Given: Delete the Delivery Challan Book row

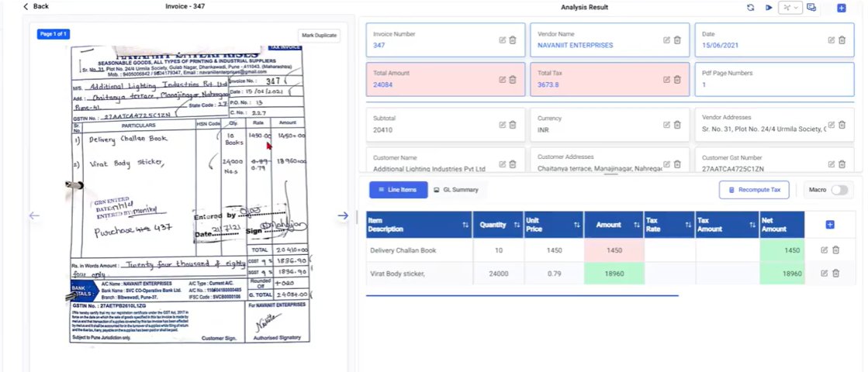Looking at the screenshot, I should [x=836, y=250].
